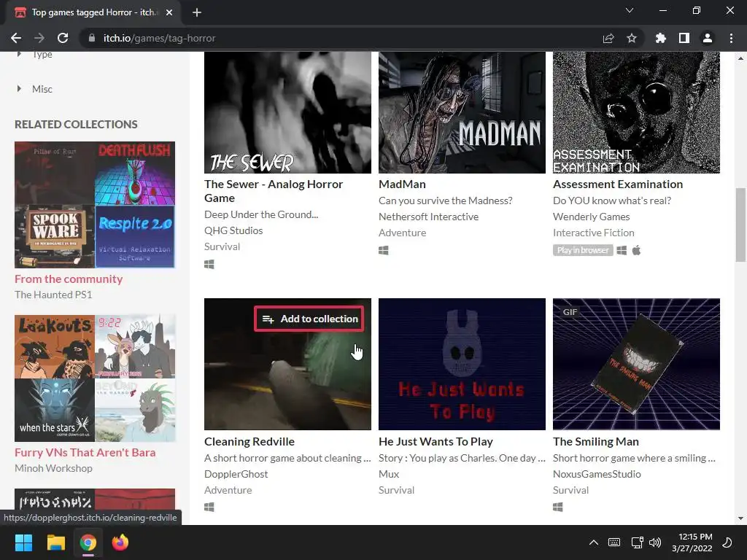This screenshot has height=560, width=747.
Task: Go back using the browser back arrow
Action: point(16,38)
